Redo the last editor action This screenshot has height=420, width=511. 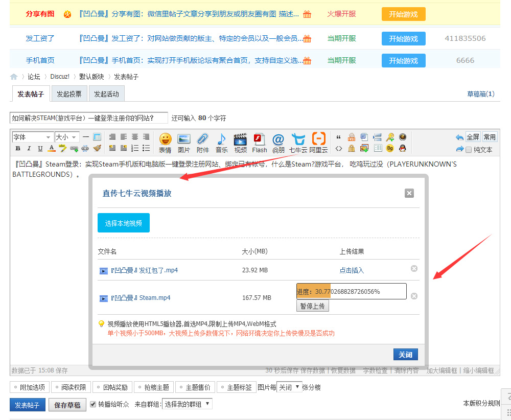coord(459,149)
